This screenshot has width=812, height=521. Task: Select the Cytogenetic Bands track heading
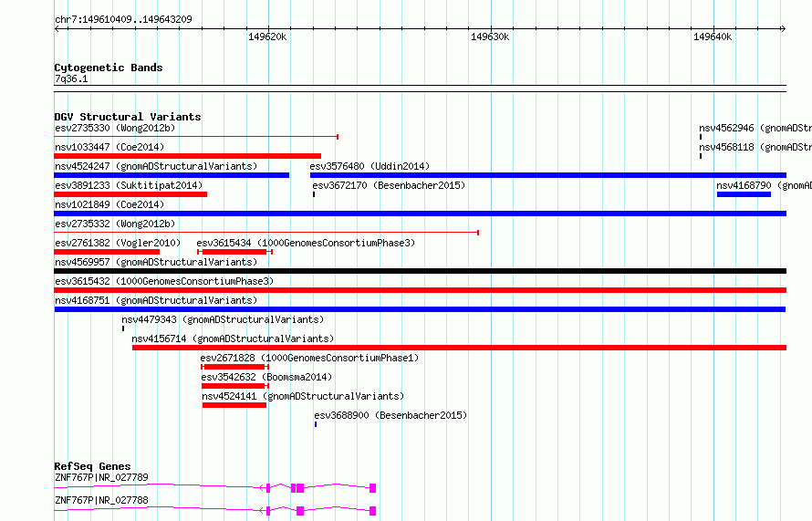[109, 68]
